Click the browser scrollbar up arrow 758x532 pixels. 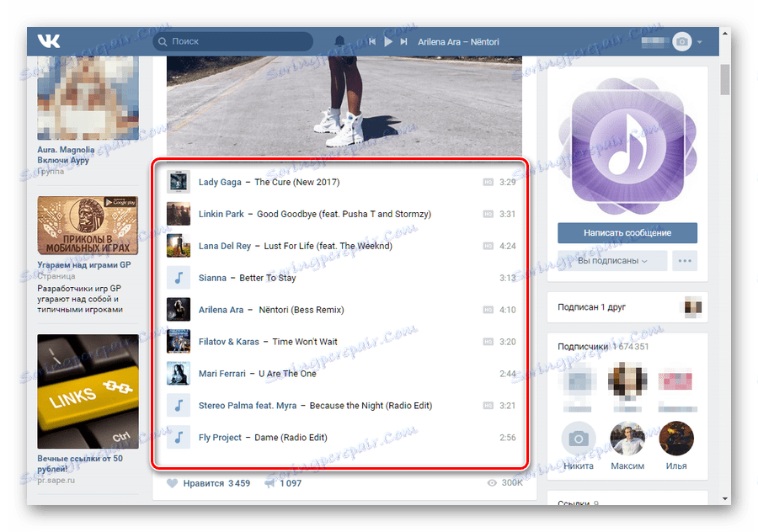(724, 34)
